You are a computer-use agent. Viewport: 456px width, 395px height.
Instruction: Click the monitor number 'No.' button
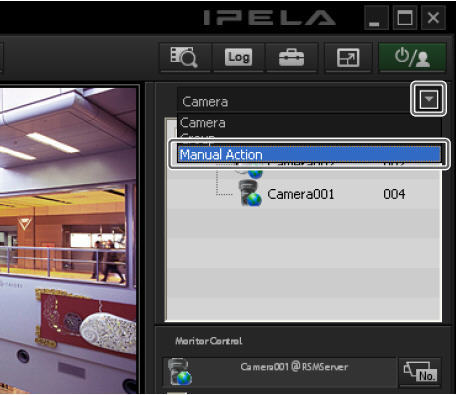tap(420, 372)
